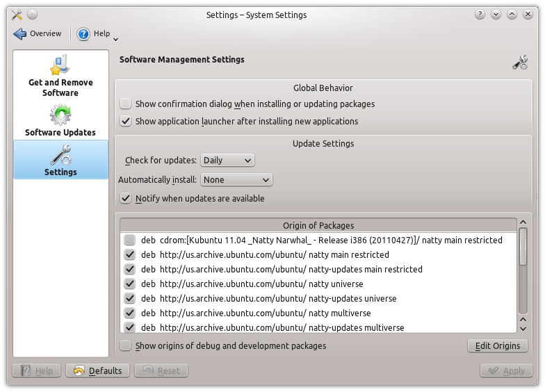Click the Apply button
This screenshot has width=545, height=392.
pos(506,370)
